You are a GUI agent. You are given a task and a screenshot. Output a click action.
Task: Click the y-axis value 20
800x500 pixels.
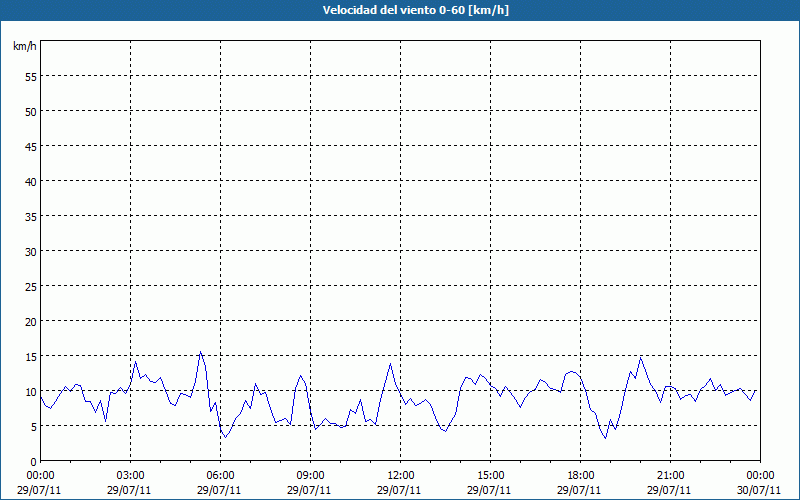(31, 321)
